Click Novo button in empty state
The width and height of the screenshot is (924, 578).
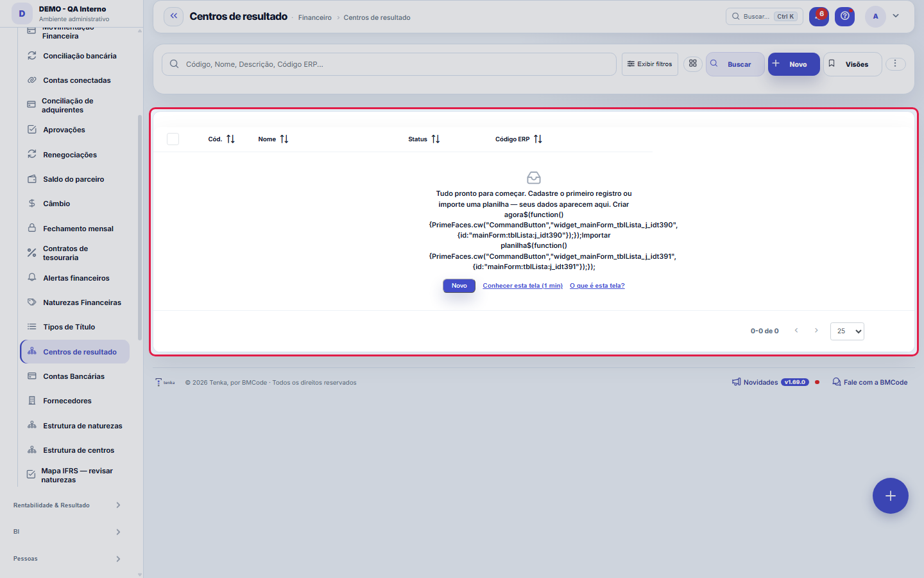pyautogui.click(x=459, y=286)
